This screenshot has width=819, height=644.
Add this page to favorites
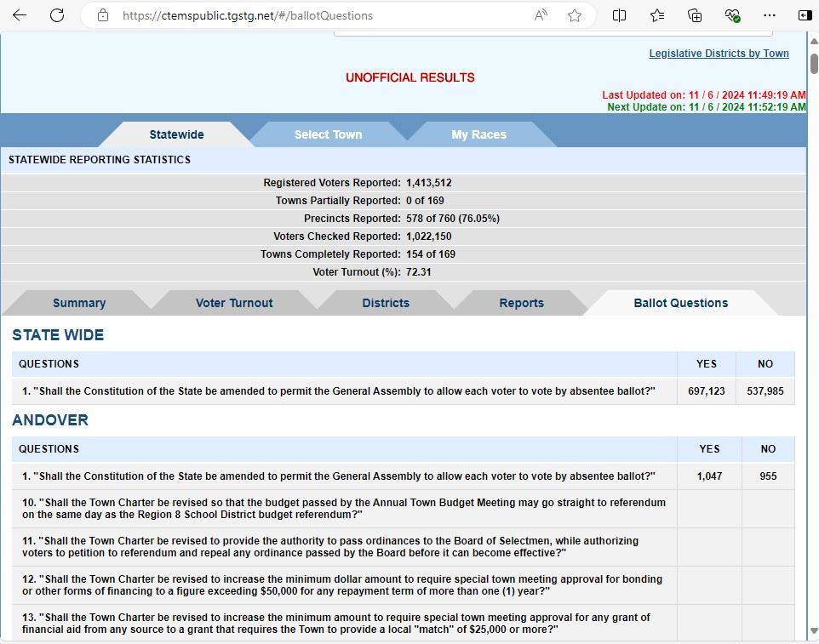pyautogui.click(x=575, y=14)
